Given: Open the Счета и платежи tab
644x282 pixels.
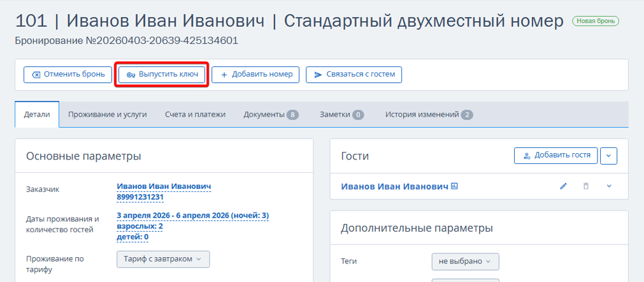Looking at the screenshot, I should click(x=195, y=115).
